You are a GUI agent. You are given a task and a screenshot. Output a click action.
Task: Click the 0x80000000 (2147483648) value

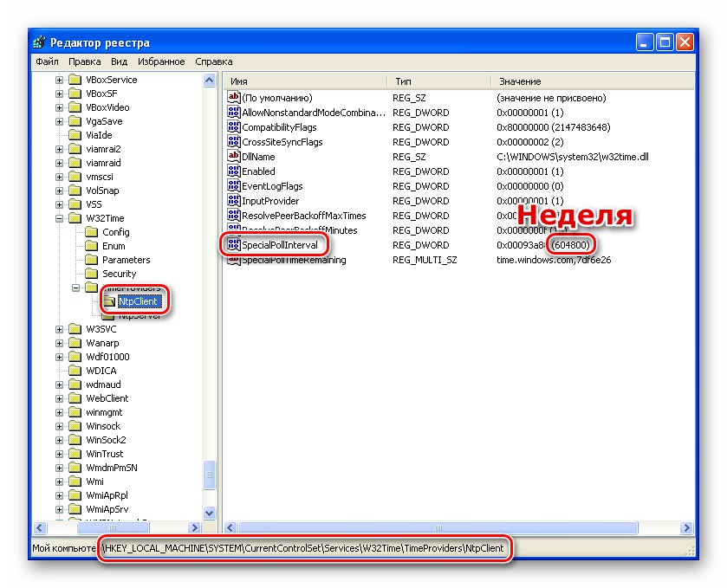[x=553, y=127]
